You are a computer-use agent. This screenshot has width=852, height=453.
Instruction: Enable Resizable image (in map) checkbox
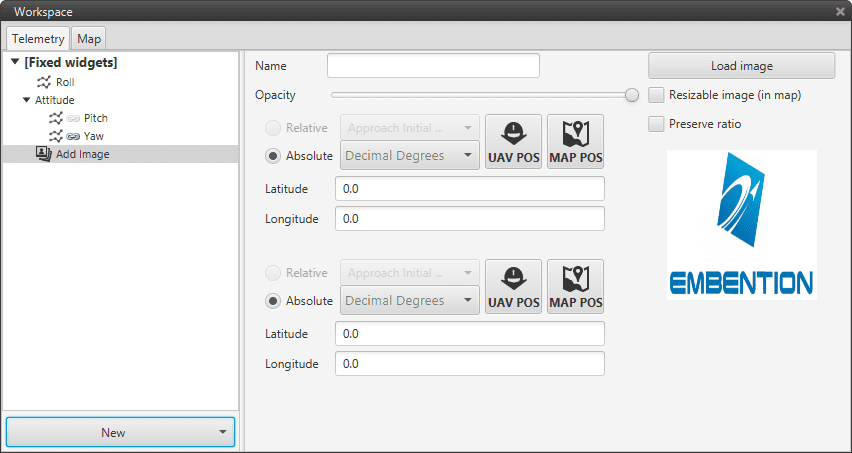pyautogui.click(x=656, y=96)
